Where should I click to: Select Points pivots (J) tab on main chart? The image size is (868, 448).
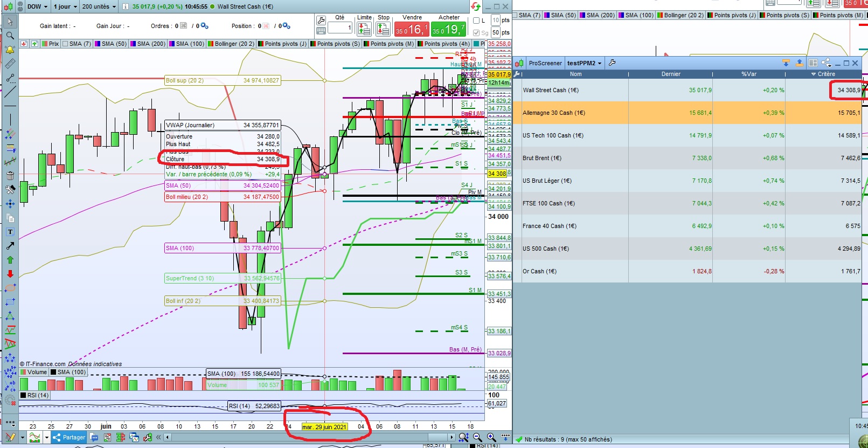tap(282, 44)
